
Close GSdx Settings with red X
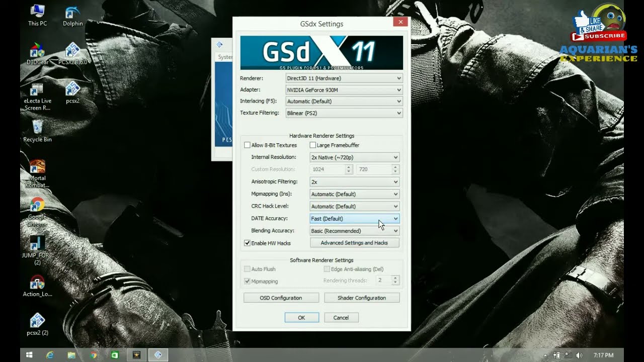[x=400, y=22]
